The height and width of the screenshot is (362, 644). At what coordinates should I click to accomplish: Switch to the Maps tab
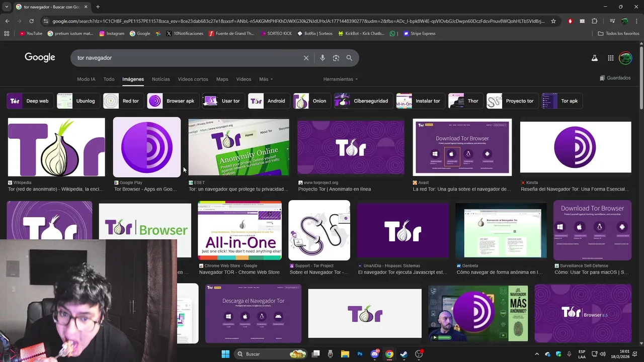tap(222, 79)
